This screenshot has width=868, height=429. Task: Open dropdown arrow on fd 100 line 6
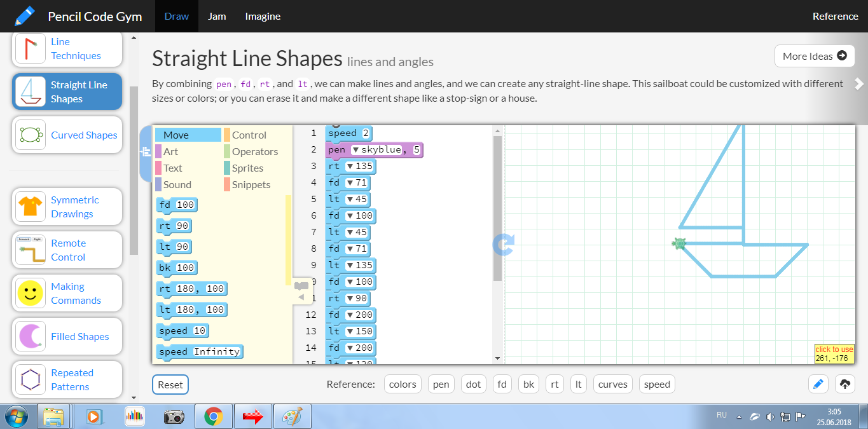[350, 216]
